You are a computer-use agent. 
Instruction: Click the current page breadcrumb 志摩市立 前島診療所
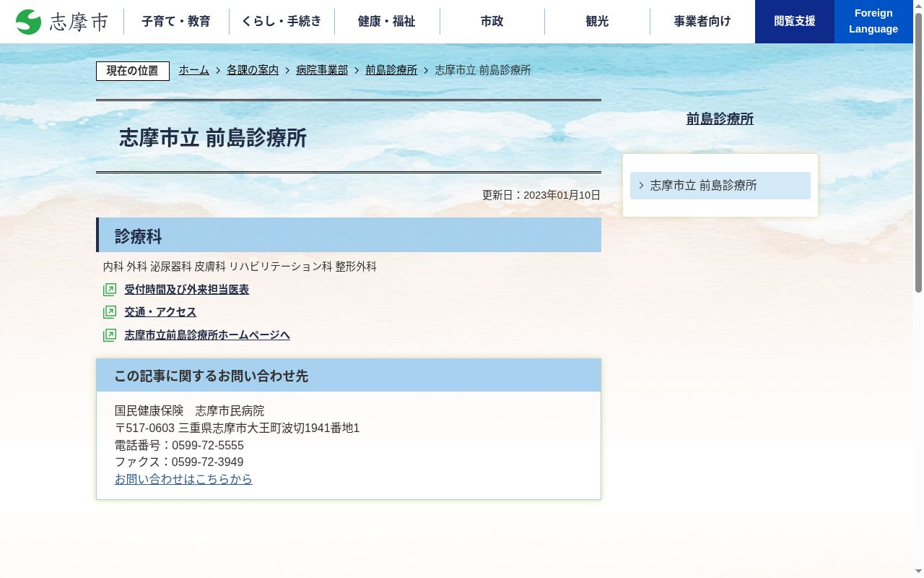(x=483, y=70)
